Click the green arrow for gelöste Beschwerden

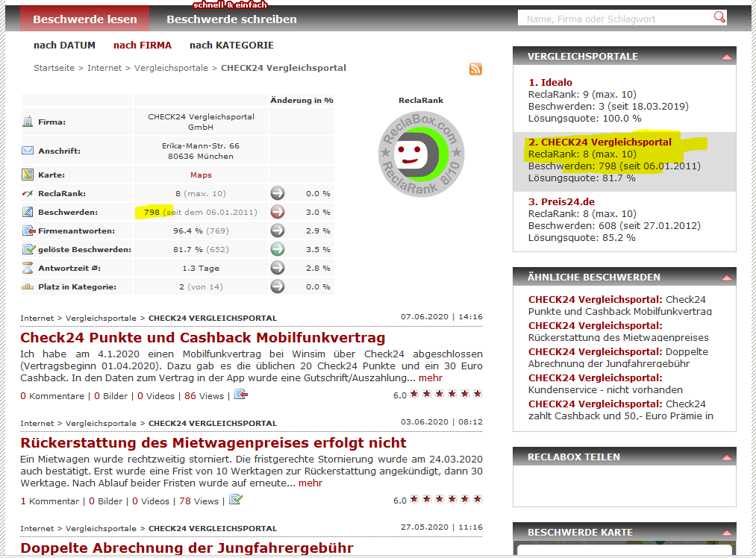tap(278, 249)
